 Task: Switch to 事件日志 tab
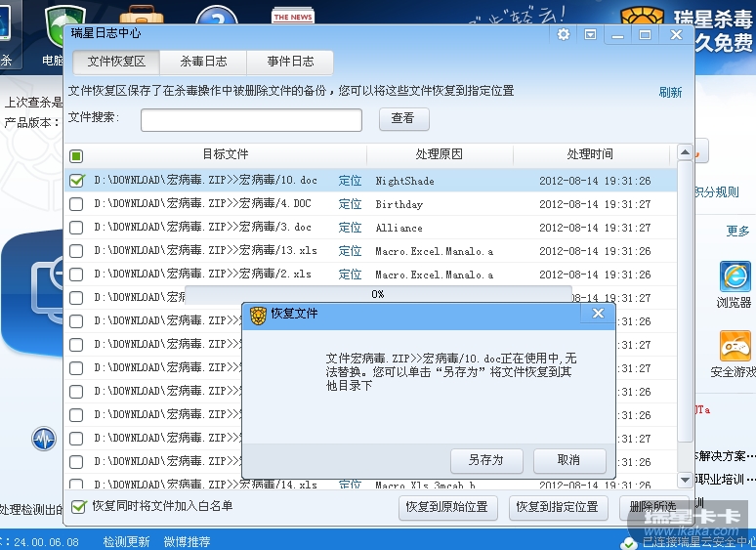click(290, 62)
